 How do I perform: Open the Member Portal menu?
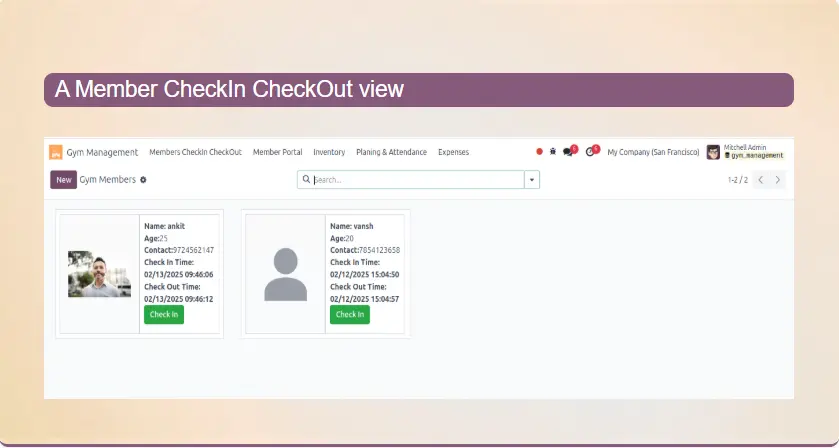277,152
